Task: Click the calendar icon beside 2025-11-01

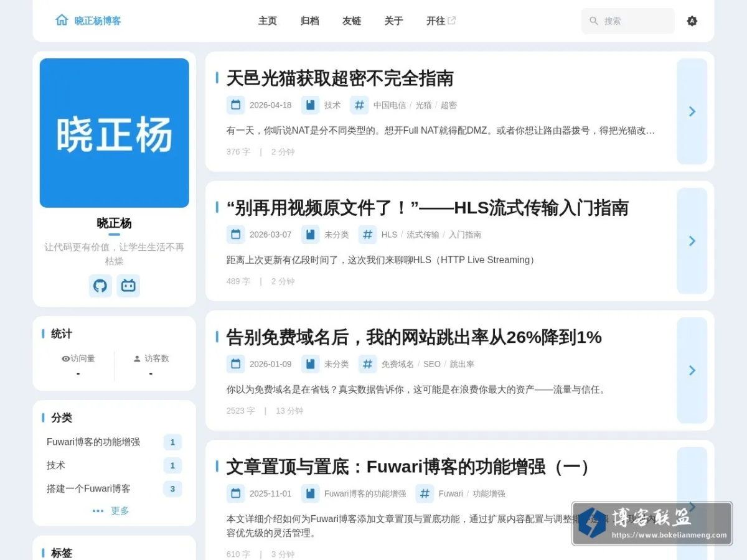Action: 235,493
